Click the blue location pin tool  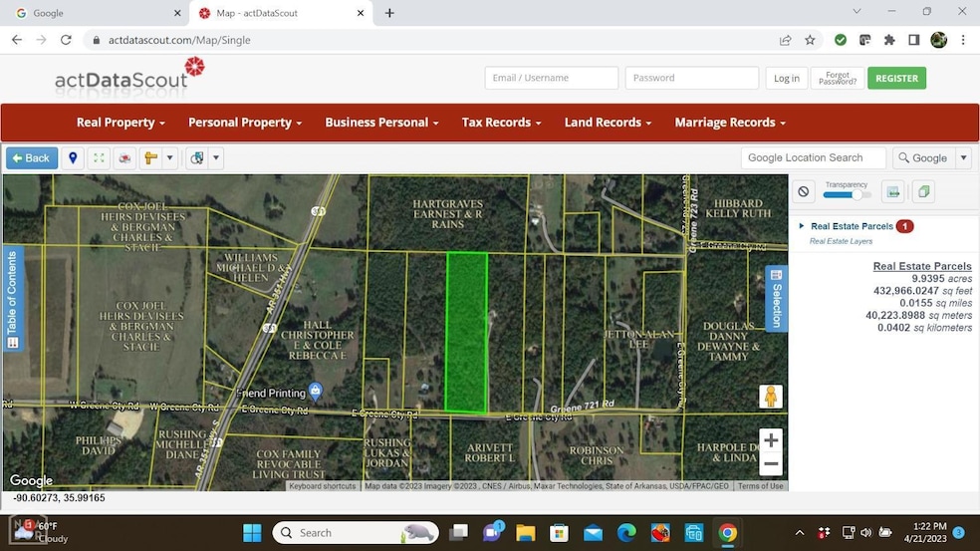pos(73,157)
